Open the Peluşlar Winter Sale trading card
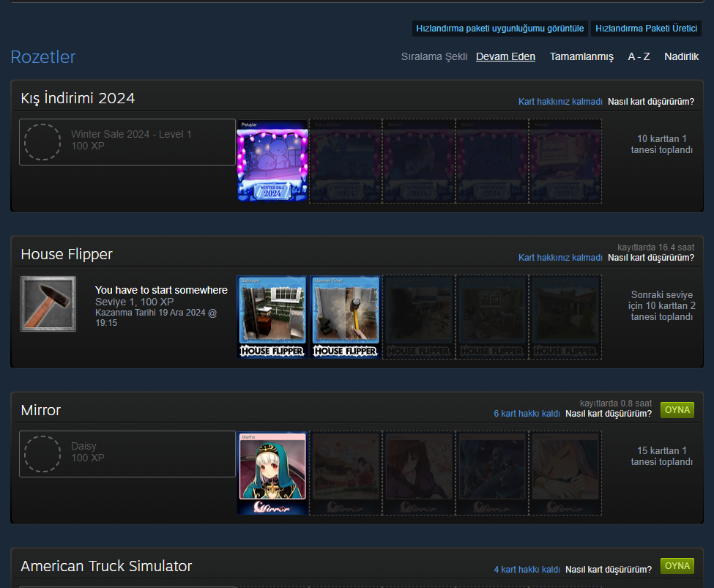 click(x=272, y=161)
